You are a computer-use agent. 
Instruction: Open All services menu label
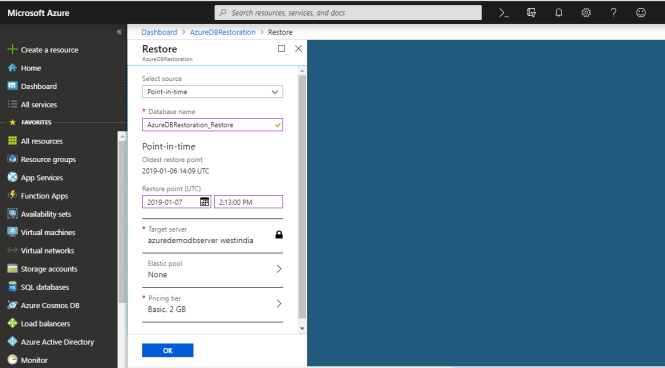[x=39, y=105]
